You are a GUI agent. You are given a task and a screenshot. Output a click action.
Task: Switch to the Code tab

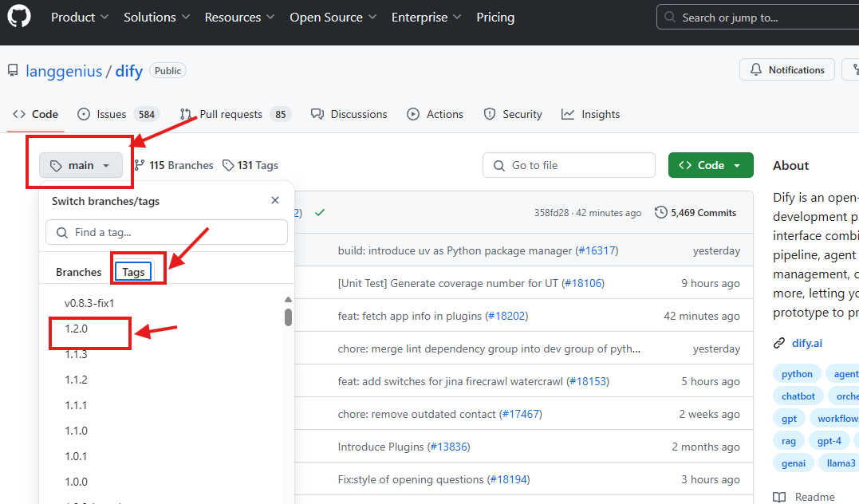36,114
